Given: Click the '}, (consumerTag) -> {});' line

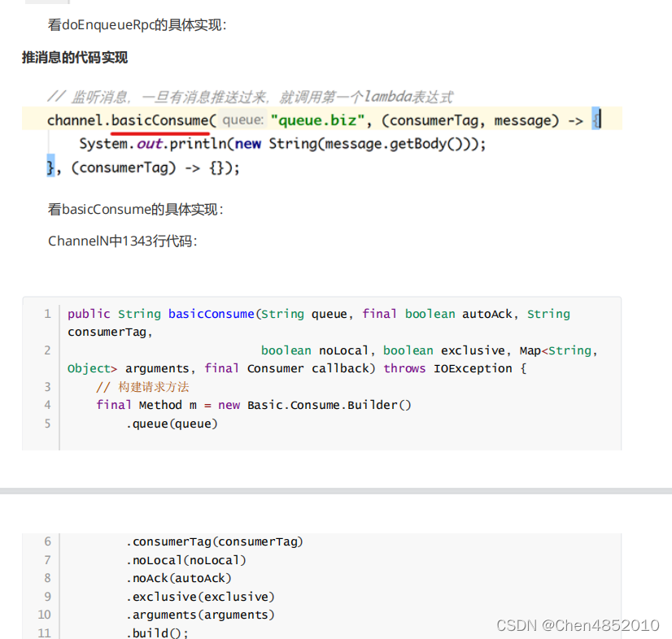Looking at the screenshot, I should [143, 167].
